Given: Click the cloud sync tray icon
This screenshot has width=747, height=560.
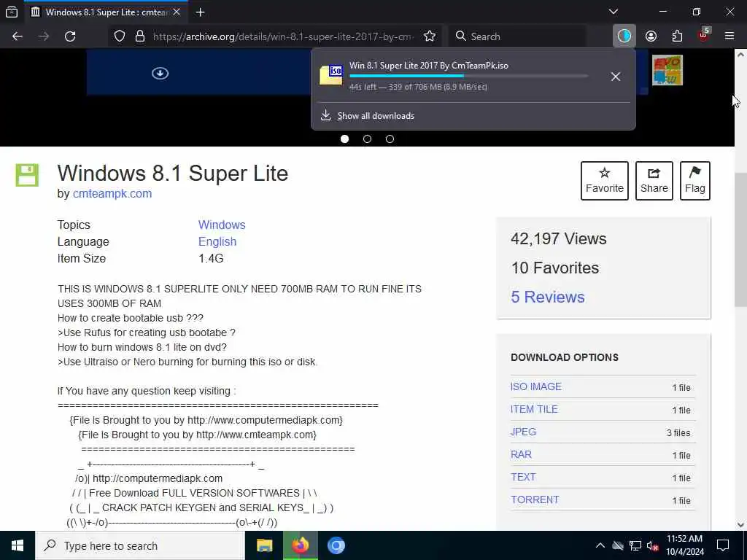Looking at the screenshot, I should click(618, 545).
